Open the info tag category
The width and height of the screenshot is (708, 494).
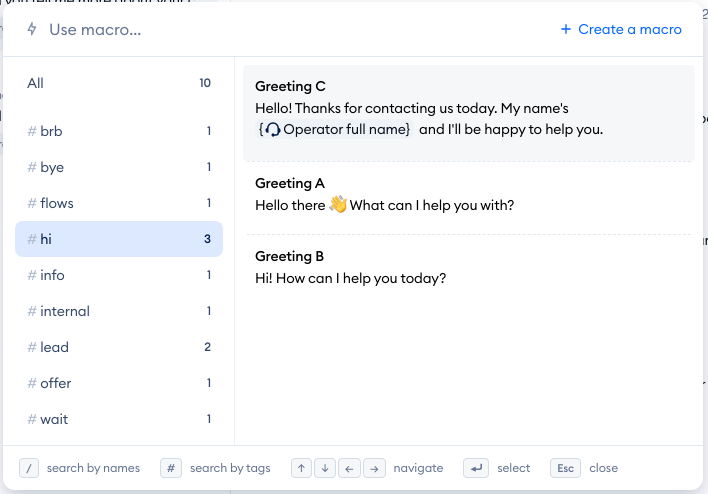point(118,275)
